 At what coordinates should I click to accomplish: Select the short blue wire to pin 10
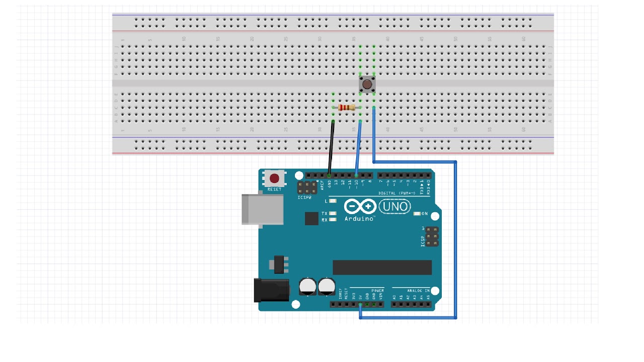pyautogui.click(x=359, y=148)
